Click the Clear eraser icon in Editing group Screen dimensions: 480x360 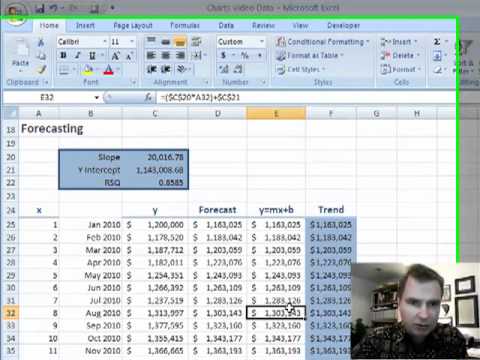click(x=437, y=70)
